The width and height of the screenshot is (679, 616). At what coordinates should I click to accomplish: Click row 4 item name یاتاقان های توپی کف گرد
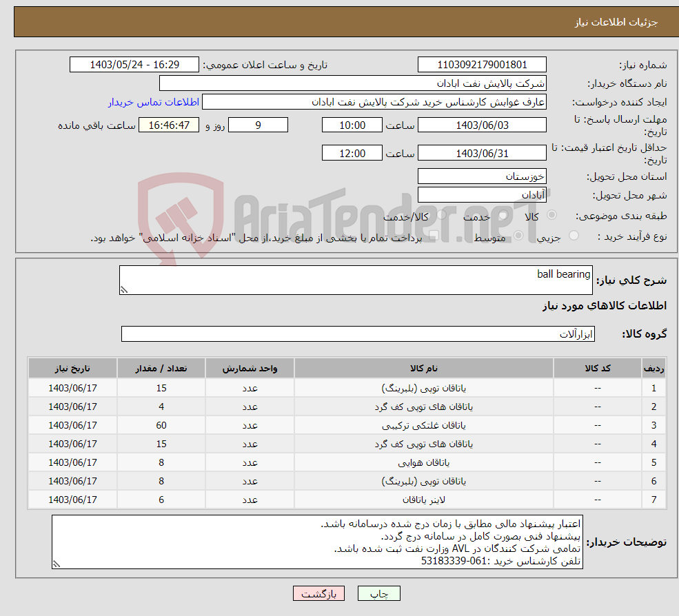pyautogui.click(x=423, y=444)
